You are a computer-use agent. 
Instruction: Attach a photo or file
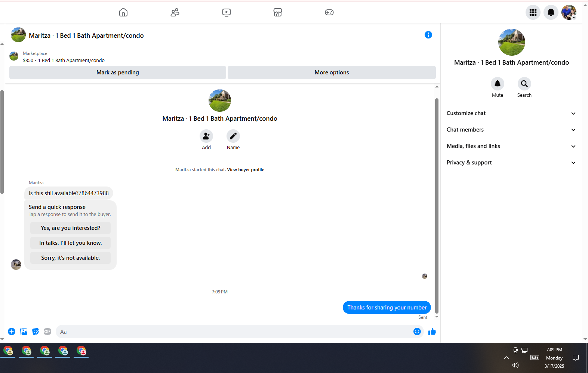24,332
